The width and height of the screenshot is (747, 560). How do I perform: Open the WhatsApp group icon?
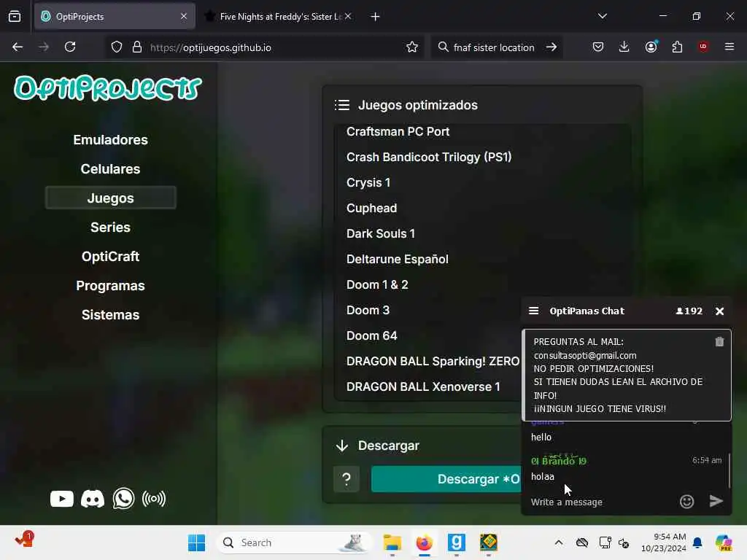(x=123, y=499)
